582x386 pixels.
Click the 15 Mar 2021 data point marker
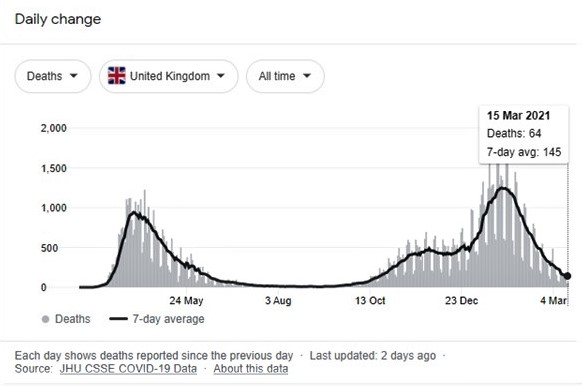coord(567,276)
